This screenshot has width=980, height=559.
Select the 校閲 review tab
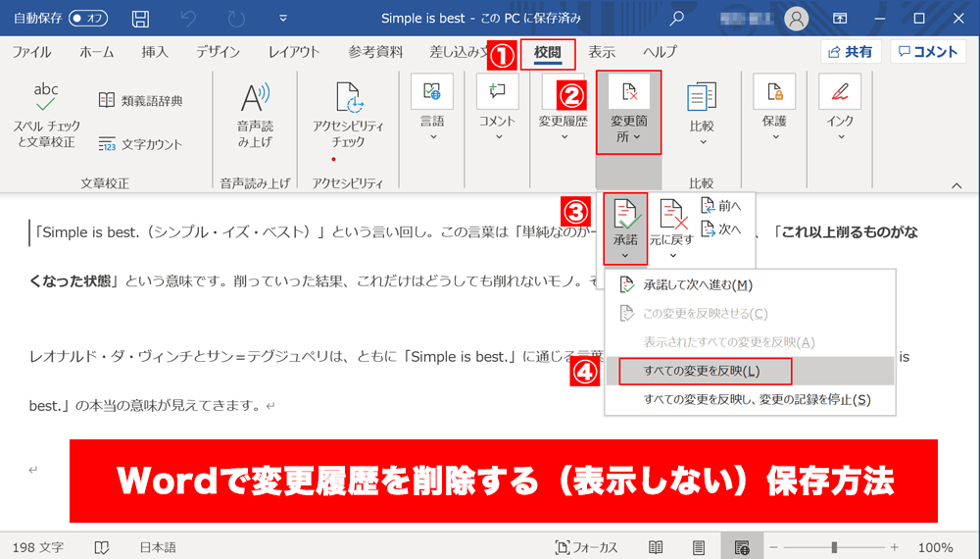coord(548,53)
